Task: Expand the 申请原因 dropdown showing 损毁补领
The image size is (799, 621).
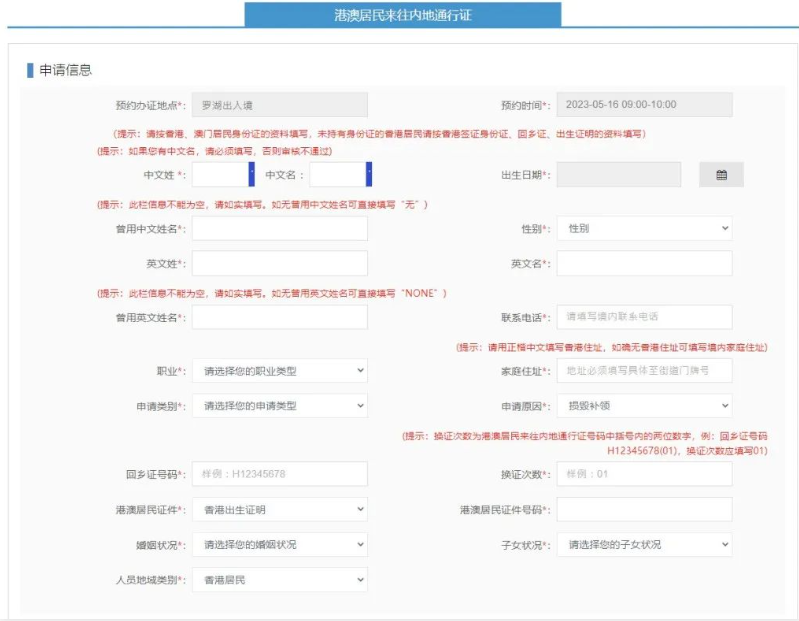Action: coord(644,406)
